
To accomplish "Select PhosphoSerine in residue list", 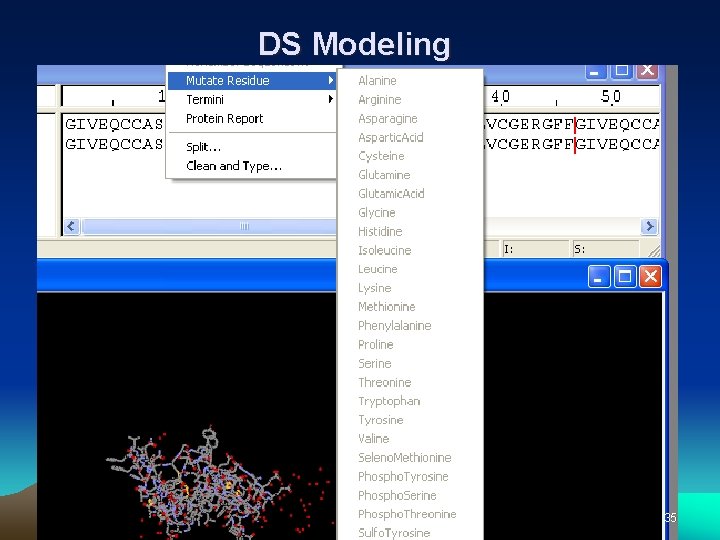I will click(x=397, y=495).
